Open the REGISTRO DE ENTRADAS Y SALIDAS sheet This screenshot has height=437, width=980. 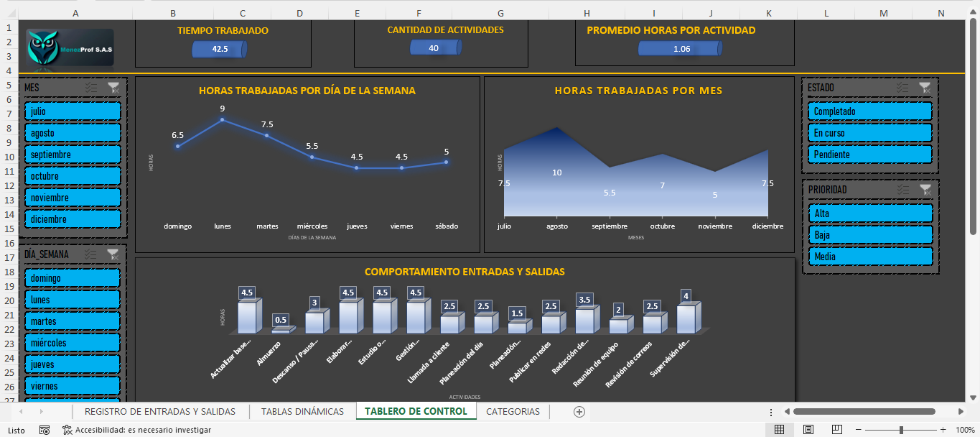[160, 412]
